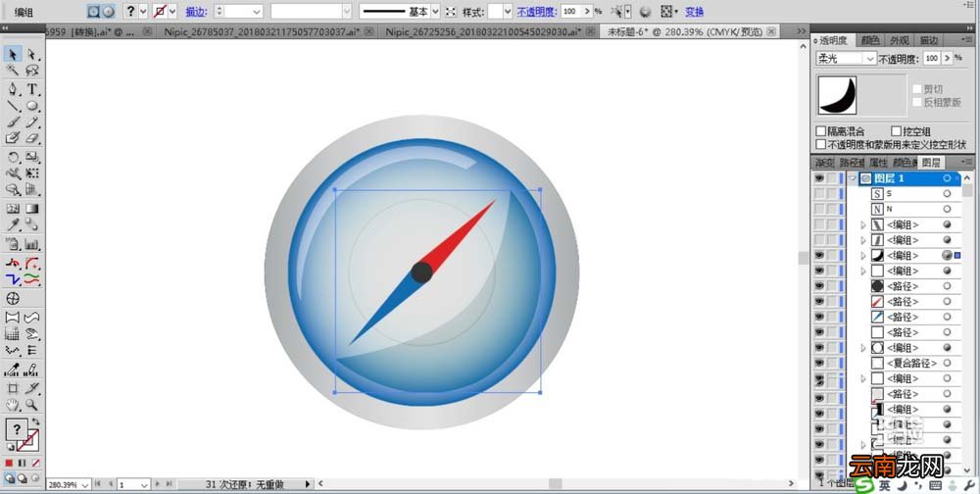Screen dimensions: 980x494
Task: Hide the selected crescent 编组 layer
Action: 818,255
